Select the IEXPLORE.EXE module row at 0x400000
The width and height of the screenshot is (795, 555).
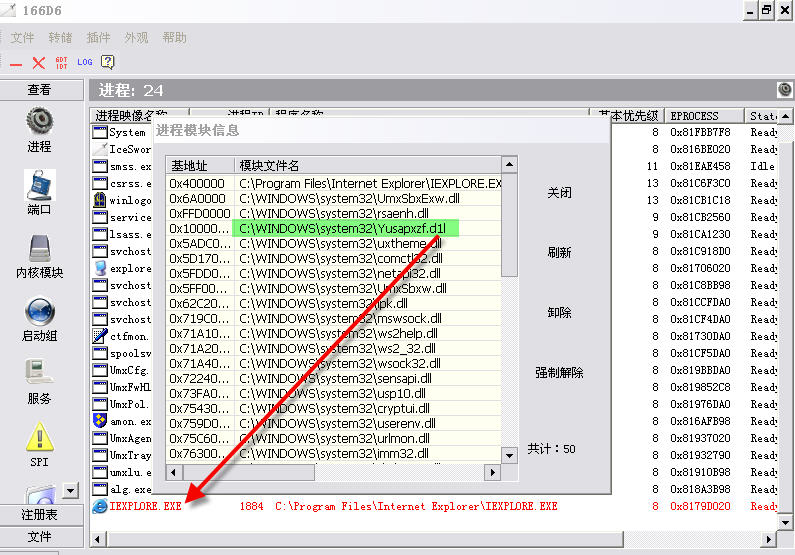pos(334,183)
